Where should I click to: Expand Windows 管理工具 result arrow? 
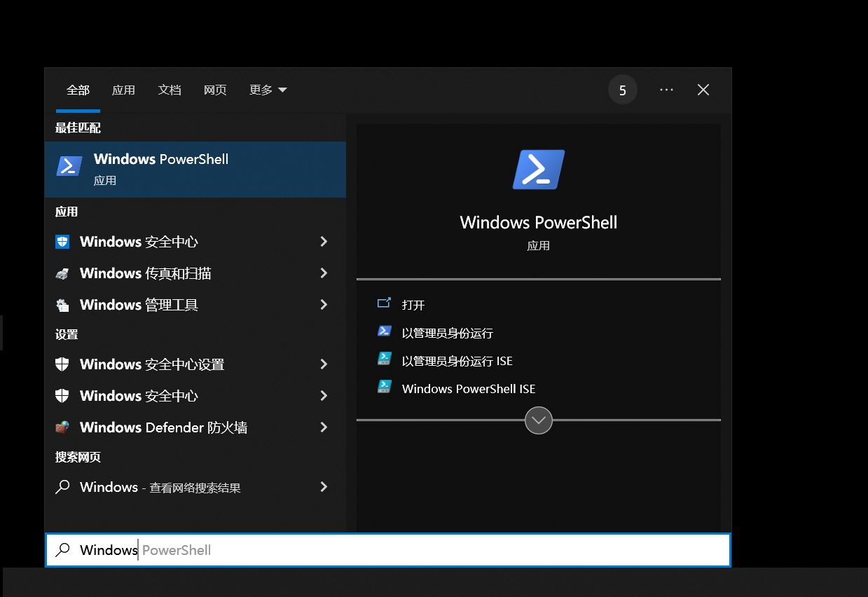(324, 305)
